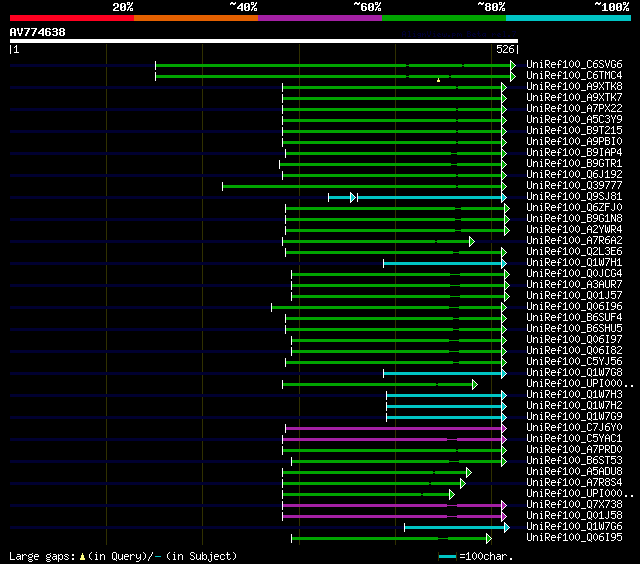Image resolution: width=640 pixels, height=564 pixels.
Task: Open the UniRef100_A9XTK7 hit label
Action: click(x=574, y=98)
